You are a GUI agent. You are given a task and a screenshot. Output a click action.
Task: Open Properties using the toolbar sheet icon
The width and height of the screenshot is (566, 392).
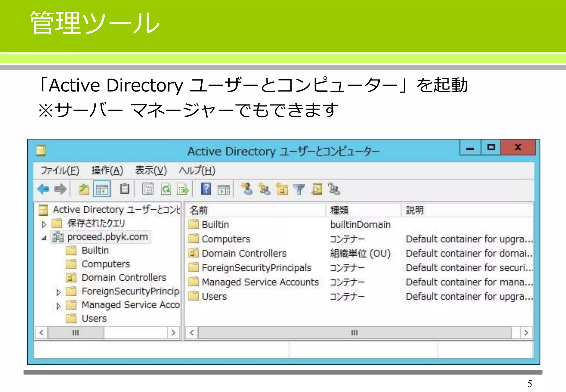(148, 189)
